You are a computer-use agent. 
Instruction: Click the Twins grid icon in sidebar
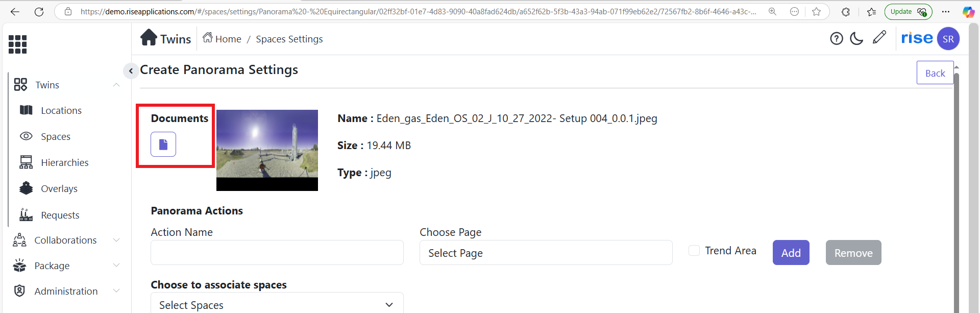coord(20,85)
